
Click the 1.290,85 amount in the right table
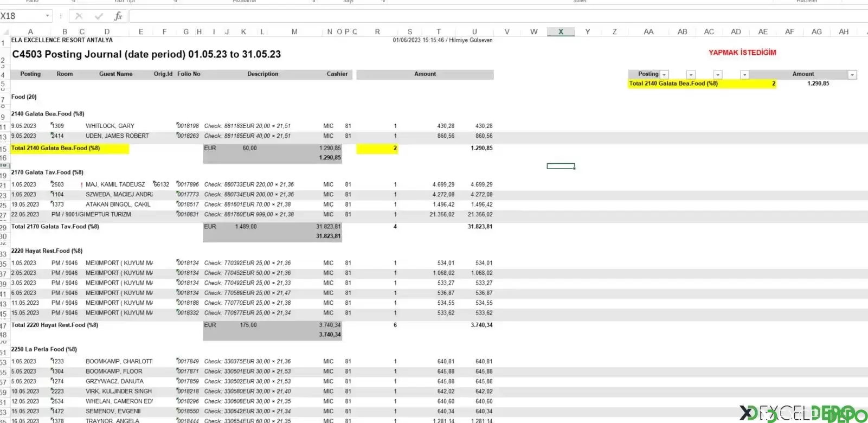[818, 84]
